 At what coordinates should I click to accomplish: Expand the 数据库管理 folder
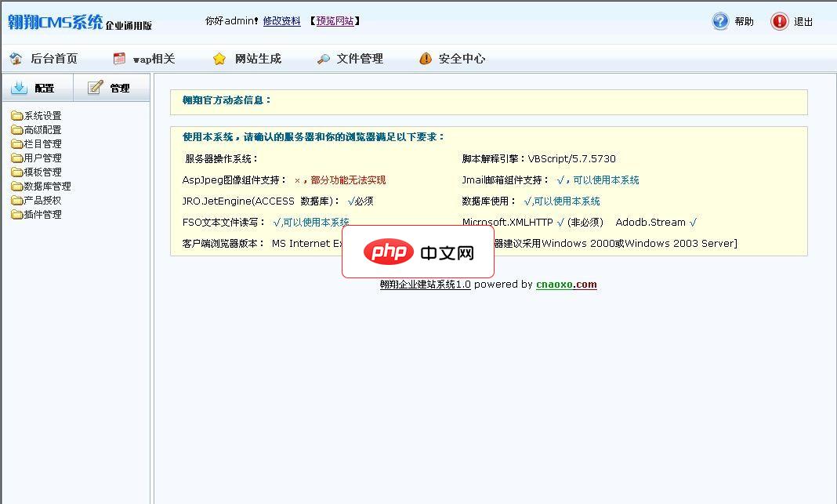[17, 186]
